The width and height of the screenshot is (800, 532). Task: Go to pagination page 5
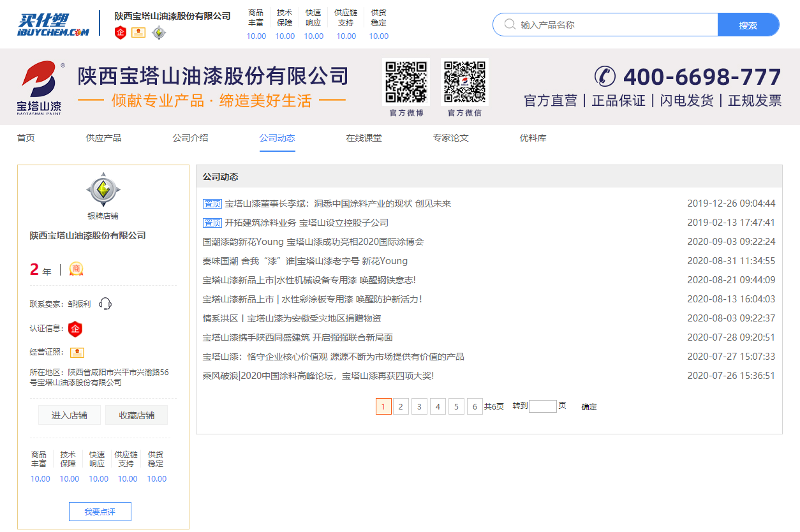456,406
